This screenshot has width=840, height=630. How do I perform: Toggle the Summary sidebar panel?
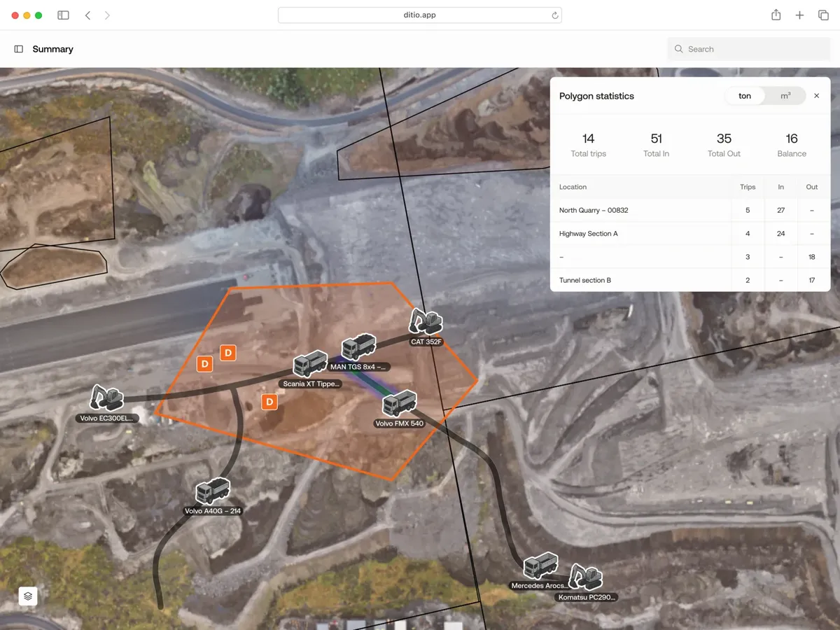[x=17, y=48]
